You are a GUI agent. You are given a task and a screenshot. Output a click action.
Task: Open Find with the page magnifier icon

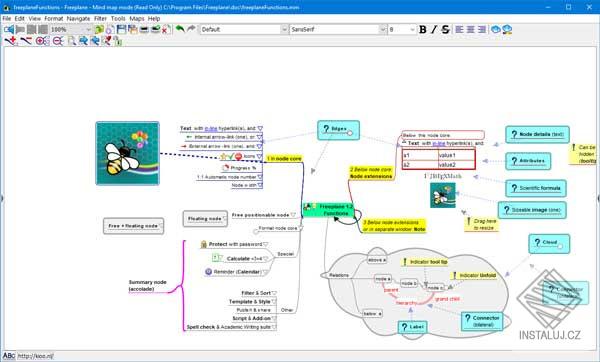click(x=72, y=41)
